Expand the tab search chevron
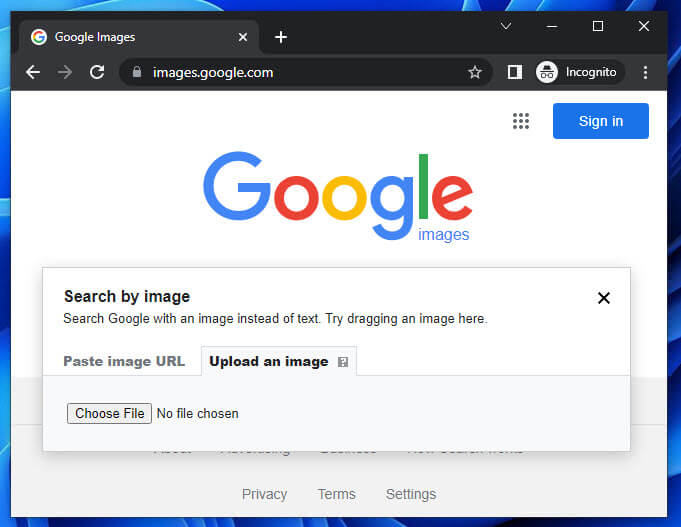The width and height of the screenshot is (681, 527). pos(506,26)
